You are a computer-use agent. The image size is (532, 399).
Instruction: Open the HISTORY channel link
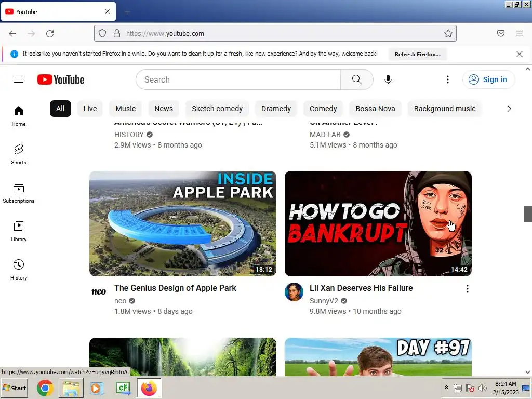(x=129, y=135)
